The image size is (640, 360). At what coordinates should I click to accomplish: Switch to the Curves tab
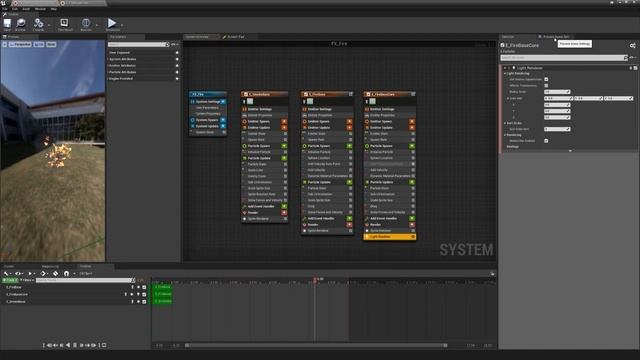9,267
